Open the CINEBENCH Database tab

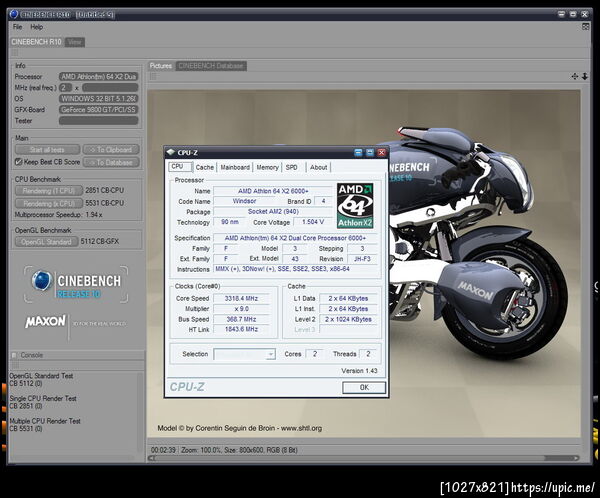pos(211,66)
